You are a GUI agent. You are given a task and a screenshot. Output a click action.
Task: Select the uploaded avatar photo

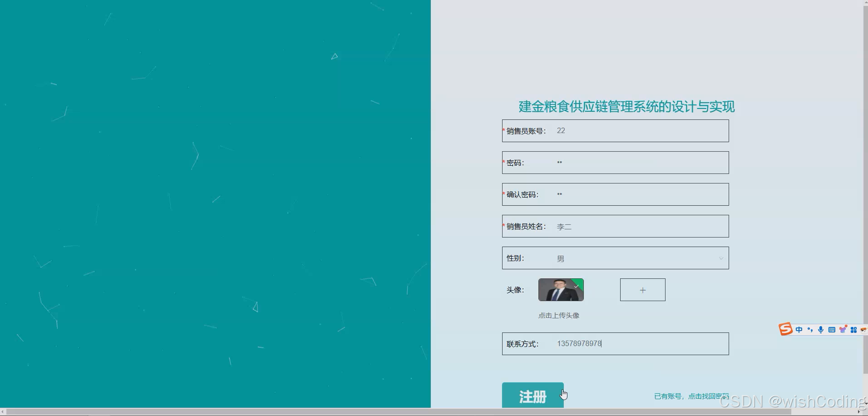560,290
